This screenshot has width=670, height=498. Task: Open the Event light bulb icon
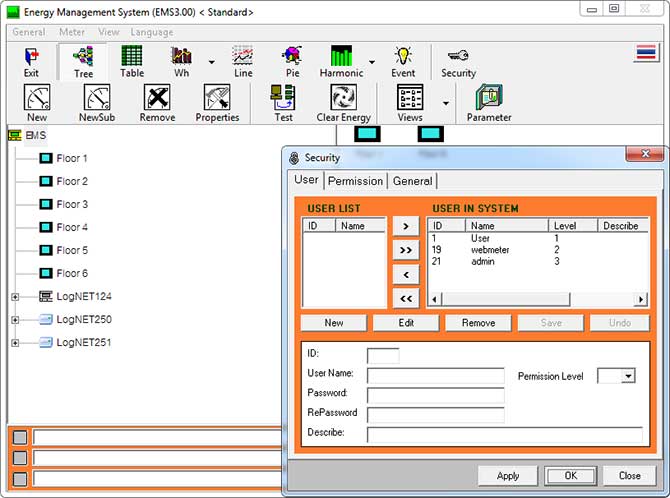pyautogui.click(x=403, y=56)
